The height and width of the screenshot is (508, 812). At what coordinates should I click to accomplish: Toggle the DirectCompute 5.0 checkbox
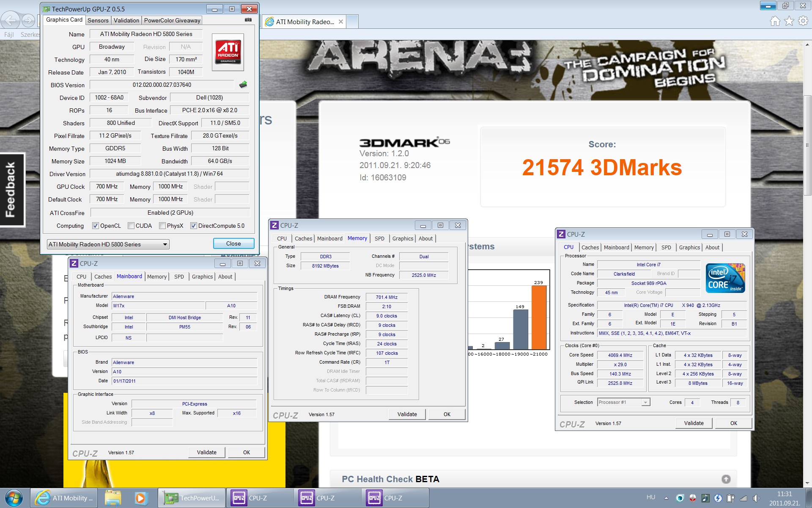(194, 226)
